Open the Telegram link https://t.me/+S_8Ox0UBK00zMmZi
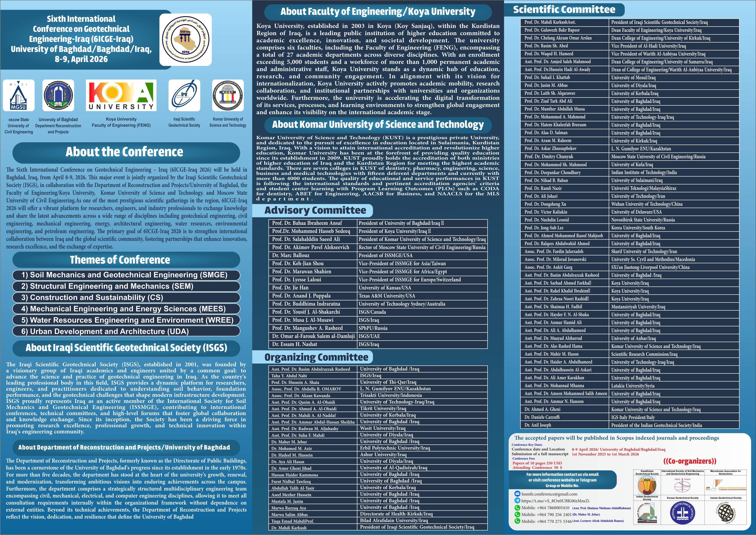 [555, 501]
